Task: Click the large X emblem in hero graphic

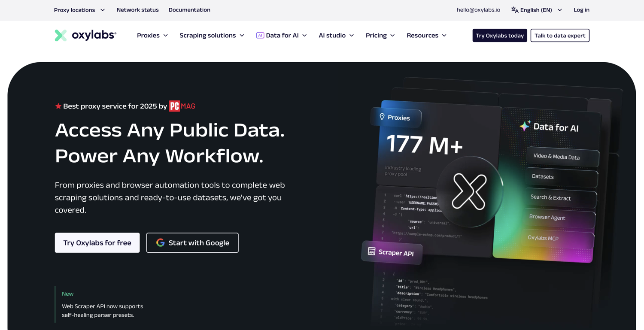Action: [469, 191]
